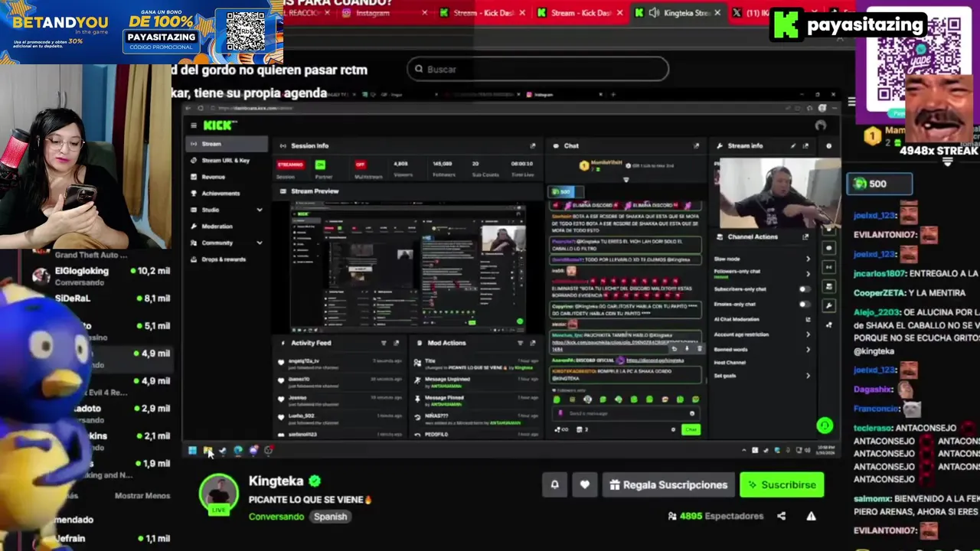Pop out the Channel Actions panel
The image size is (980, 551).
point(805,236)
